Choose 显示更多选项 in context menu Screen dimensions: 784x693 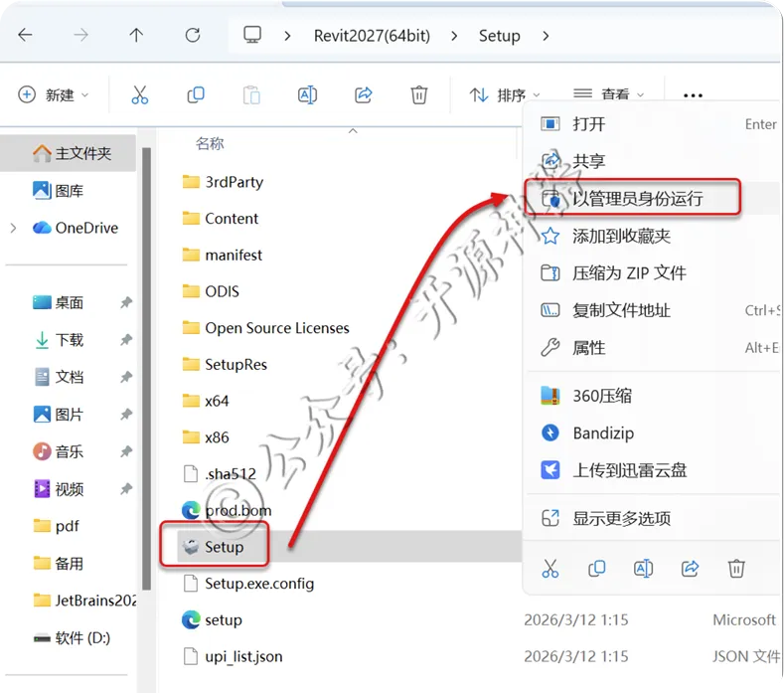click(653, 518)
